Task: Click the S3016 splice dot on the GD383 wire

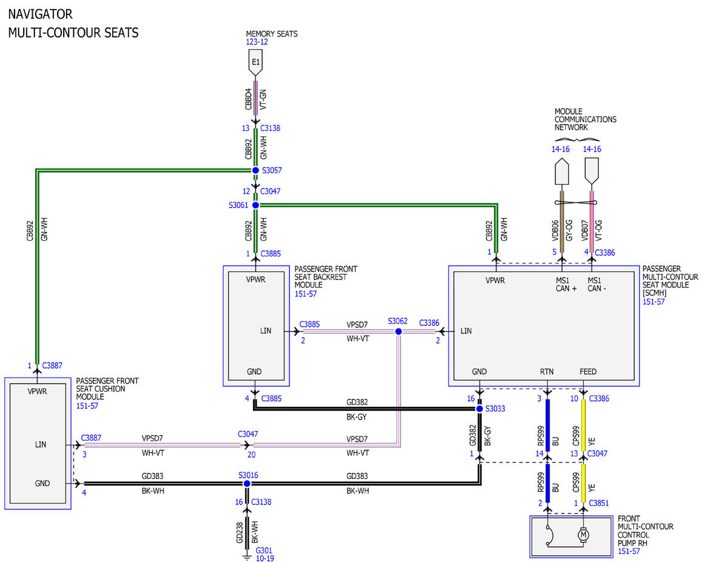Action: [x=246, y=483]
